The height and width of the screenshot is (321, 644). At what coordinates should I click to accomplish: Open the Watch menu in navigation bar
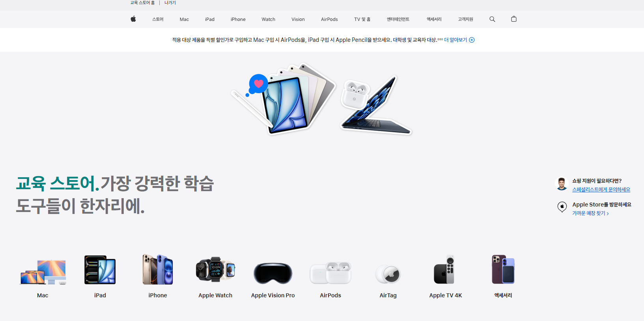[269, 19]
